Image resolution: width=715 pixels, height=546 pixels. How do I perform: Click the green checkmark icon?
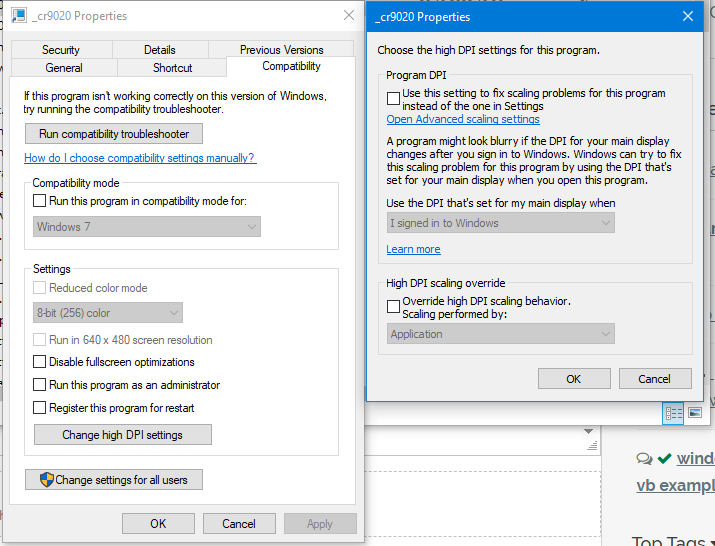pyautogui.click(x=664, y=458)
